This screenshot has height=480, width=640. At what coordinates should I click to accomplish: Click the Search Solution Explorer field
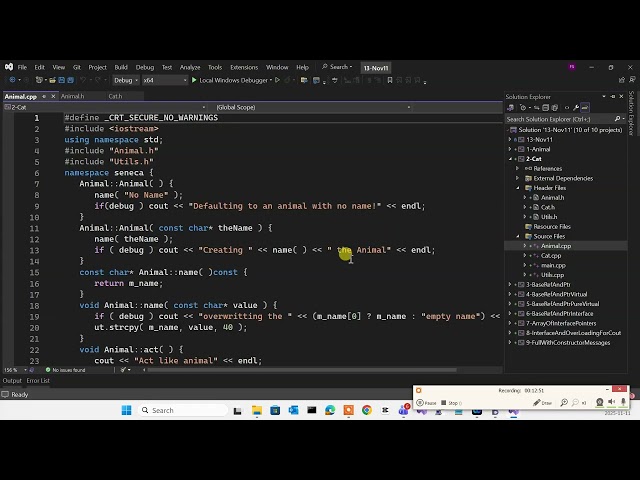tap(560, 119)
